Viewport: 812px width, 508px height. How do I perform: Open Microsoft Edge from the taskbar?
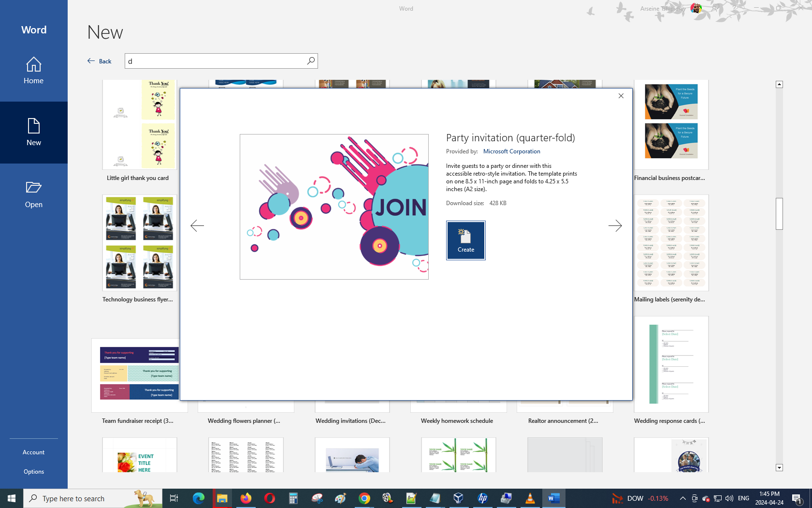click(x=198, y=498)
